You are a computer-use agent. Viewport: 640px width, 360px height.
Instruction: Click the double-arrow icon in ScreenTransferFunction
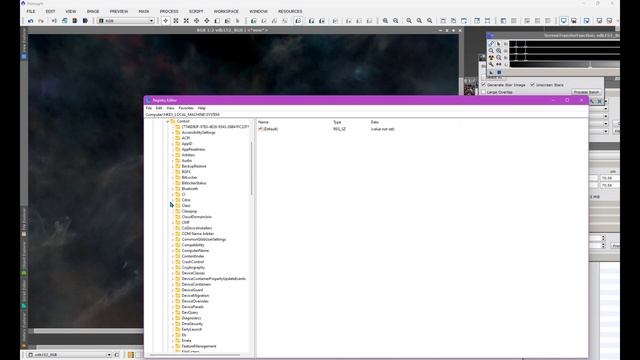point(498,64)
